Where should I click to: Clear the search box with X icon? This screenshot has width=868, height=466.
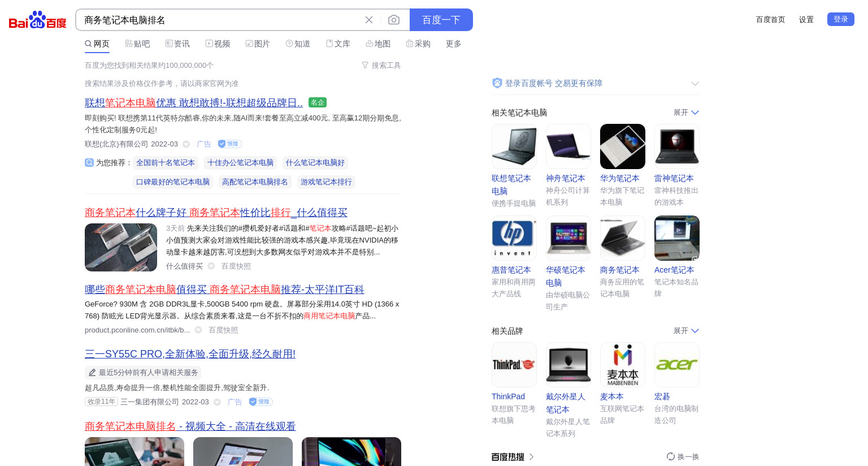[369, 20]
